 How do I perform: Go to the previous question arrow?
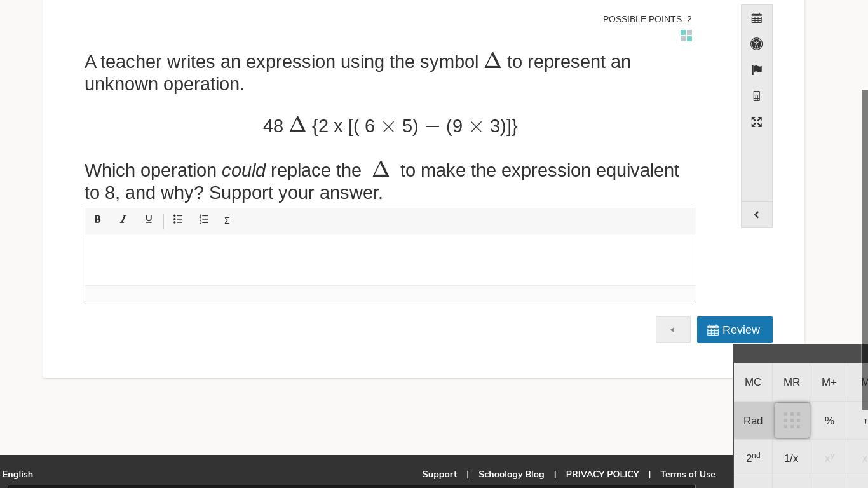673,330
